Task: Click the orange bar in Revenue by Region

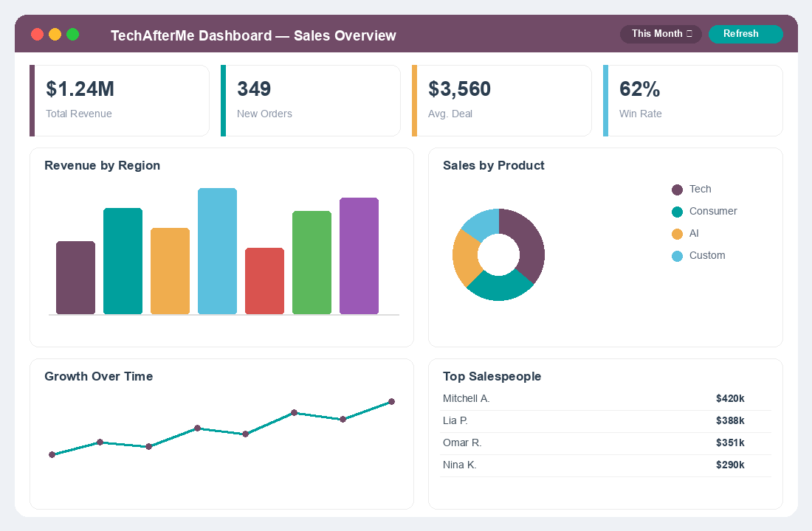Action: (170, 271)
